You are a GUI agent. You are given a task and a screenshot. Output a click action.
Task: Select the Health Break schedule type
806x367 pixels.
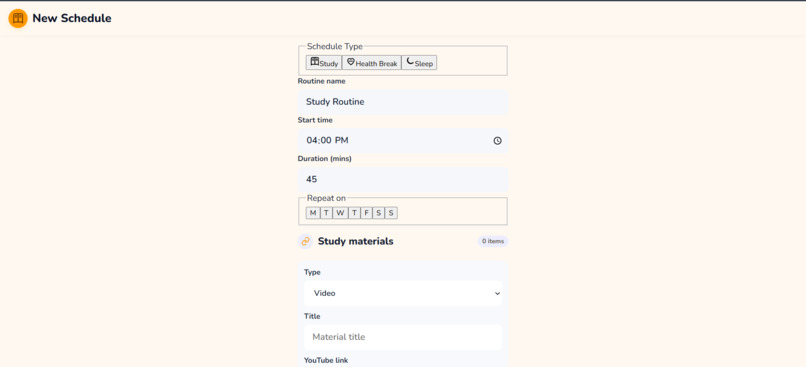click(x=372, y=63)
